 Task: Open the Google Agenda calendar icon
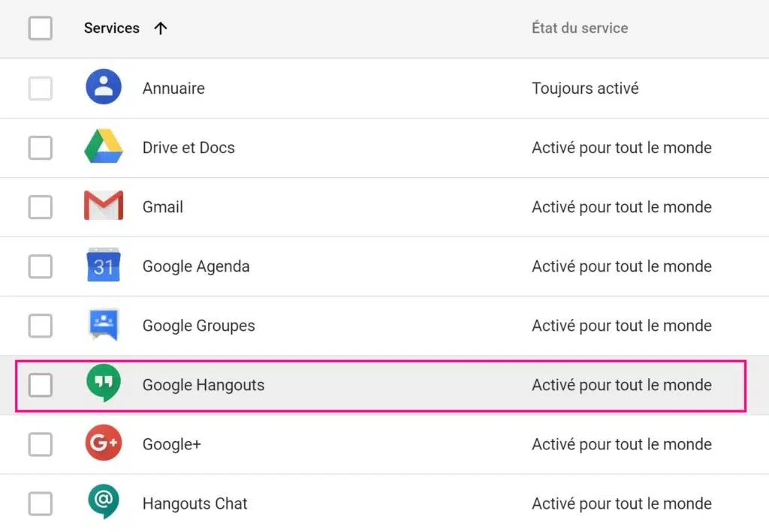pos(104,265)
